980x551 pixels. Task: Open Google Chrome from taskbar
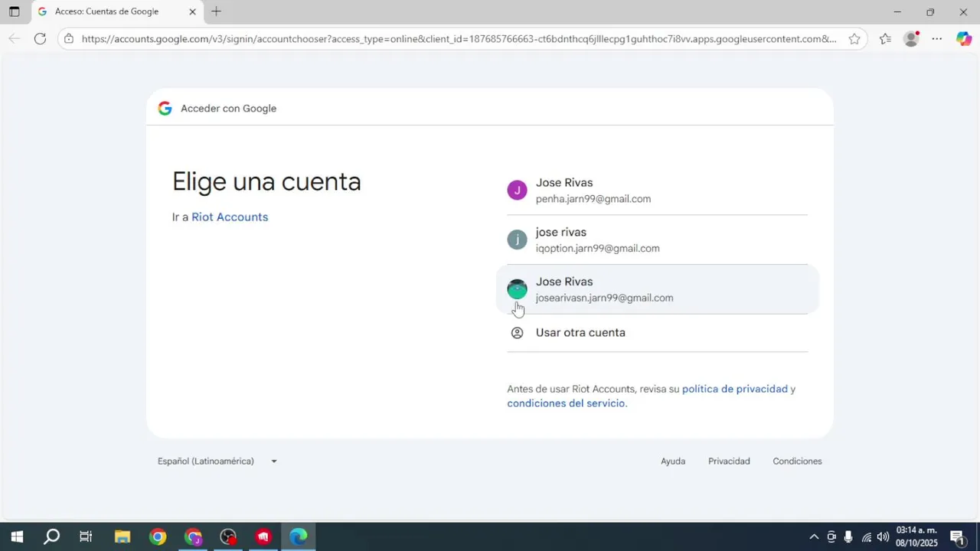(x=158, y=537)
